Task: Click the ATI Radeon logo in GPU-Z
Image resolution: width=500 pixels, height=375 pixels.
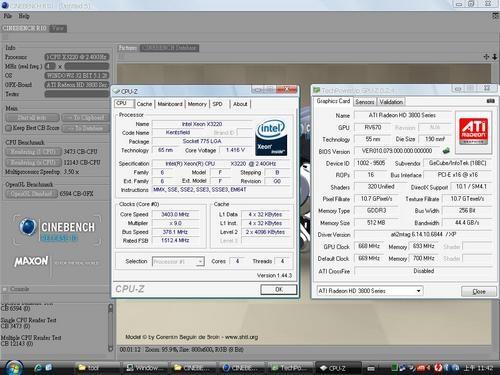Action: (x=473, y=131)
